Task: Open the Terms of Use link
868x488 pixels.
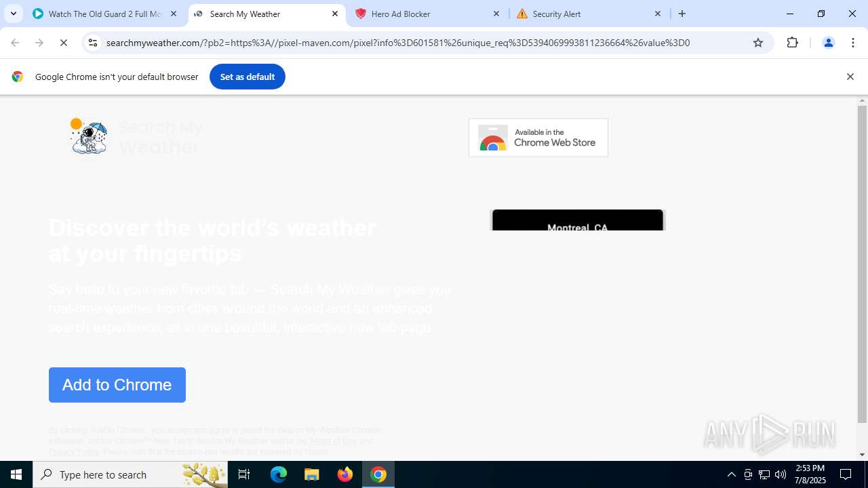Action: point(333,441)
